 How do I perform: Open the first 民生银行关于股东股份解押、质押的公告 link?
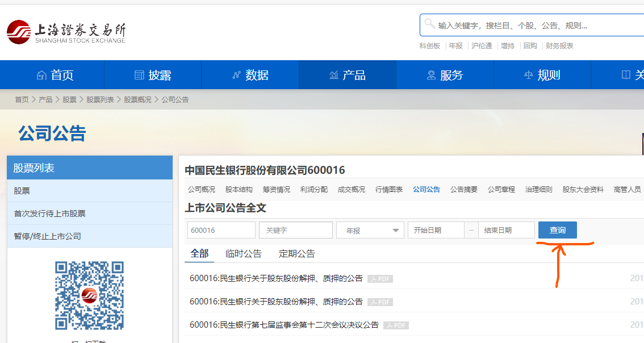pos(276,278)
